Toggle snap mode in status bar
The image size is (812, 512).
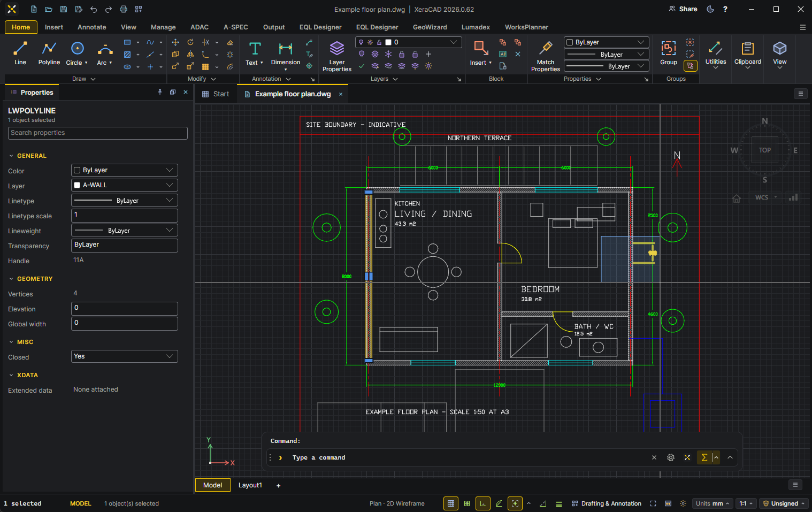pyautogui.click(x=467, y=503)
